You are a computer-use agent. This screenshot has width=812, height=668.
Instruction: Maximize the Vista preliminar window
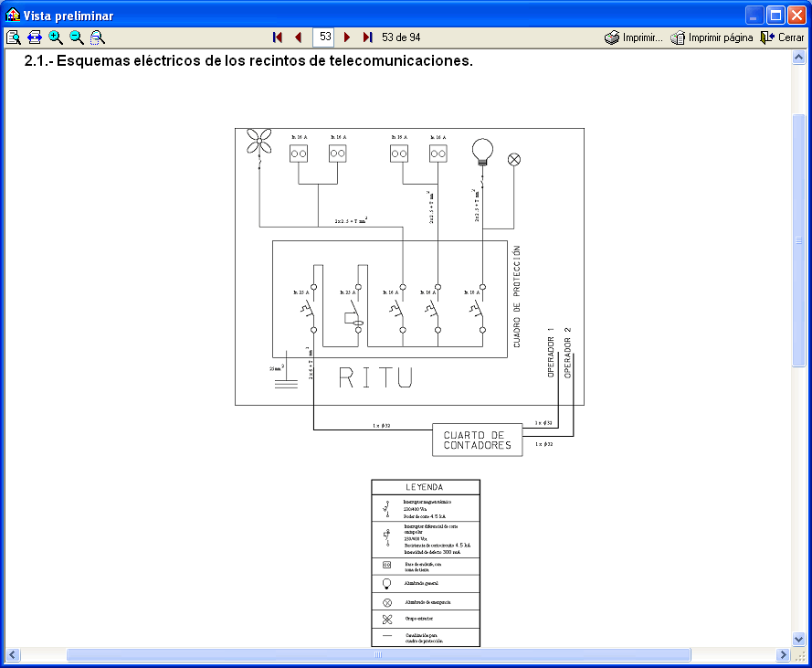coord(775,16)
